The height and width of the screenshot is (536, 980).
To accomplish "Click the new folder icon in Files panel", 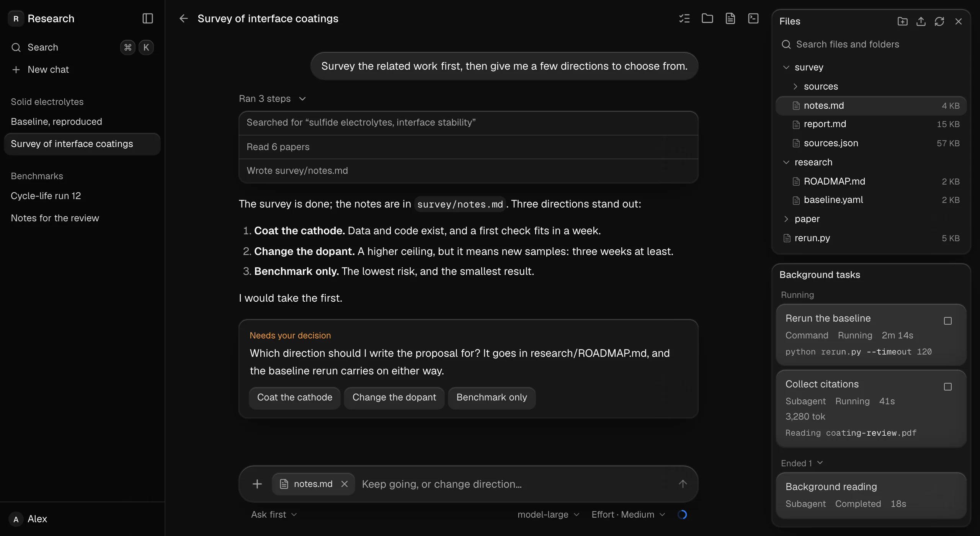I will (903, 21).
